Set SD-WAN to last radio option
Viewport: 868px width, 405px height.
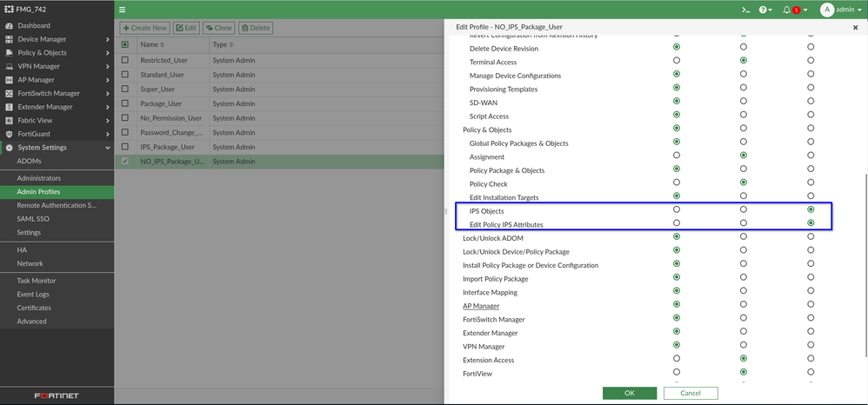click(811, 101)
